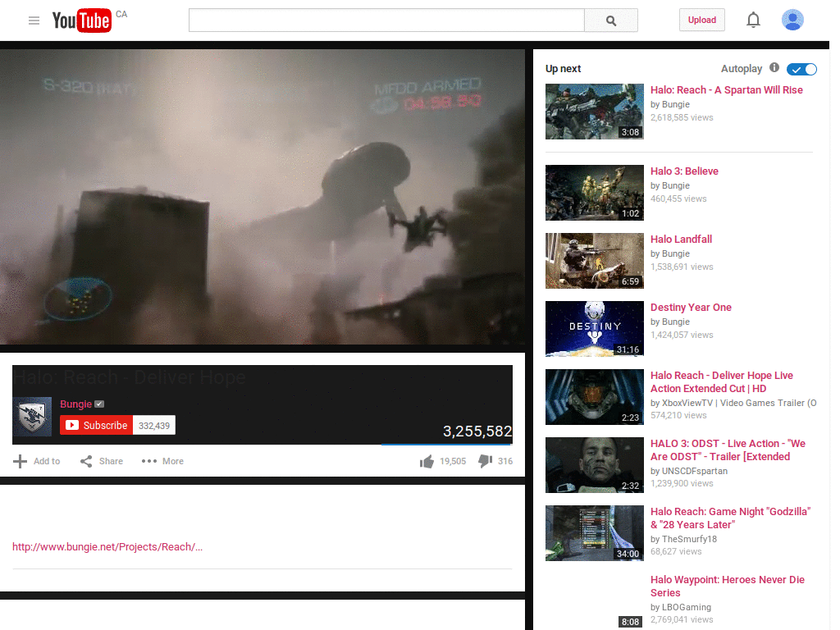Click the 2,769,041 views text
This screenshot has width=840, height=630.
682,619
